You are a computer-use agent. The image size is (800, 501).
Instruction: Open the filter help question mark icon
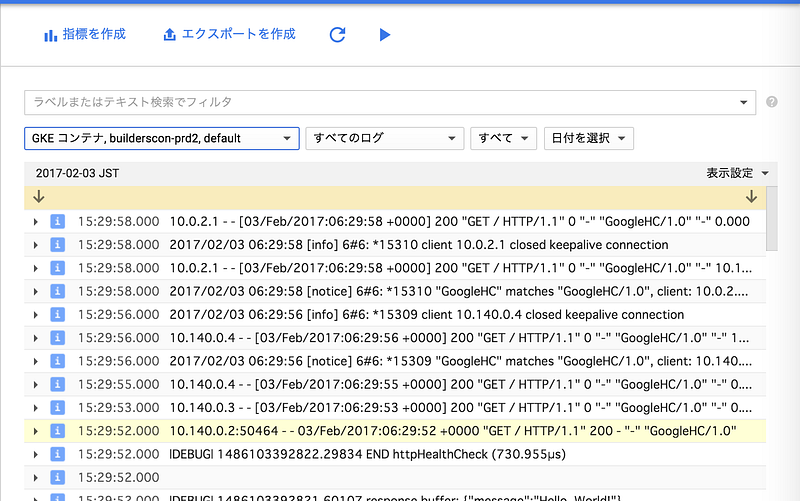click(x=771, y=102)
